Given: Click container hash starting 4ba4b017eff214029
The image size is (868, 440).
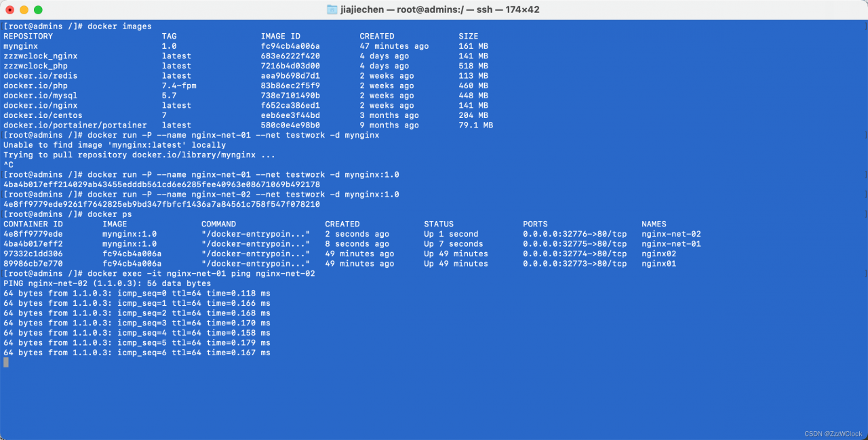Looking at the screenshot, I should pos(161,184).
